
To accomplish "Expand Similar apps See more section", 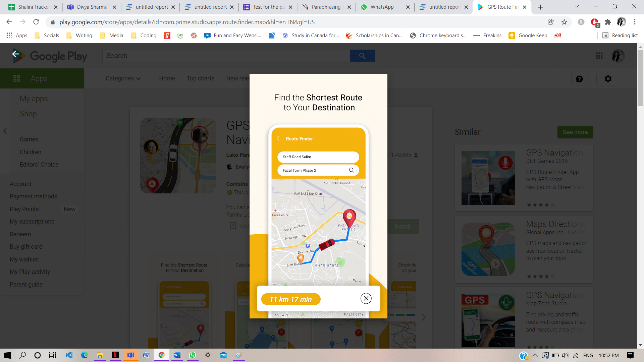I will (575, 132).
